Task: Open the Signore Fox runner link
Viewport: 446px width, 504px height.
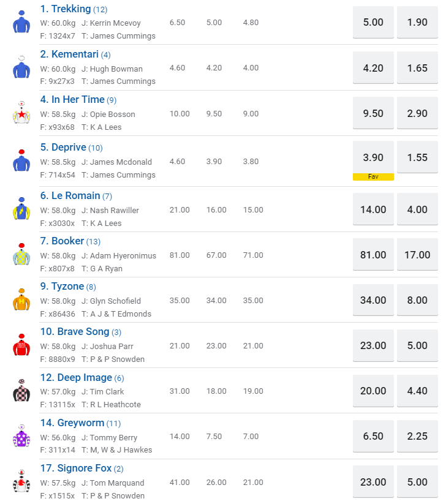Action: point(85,468)
